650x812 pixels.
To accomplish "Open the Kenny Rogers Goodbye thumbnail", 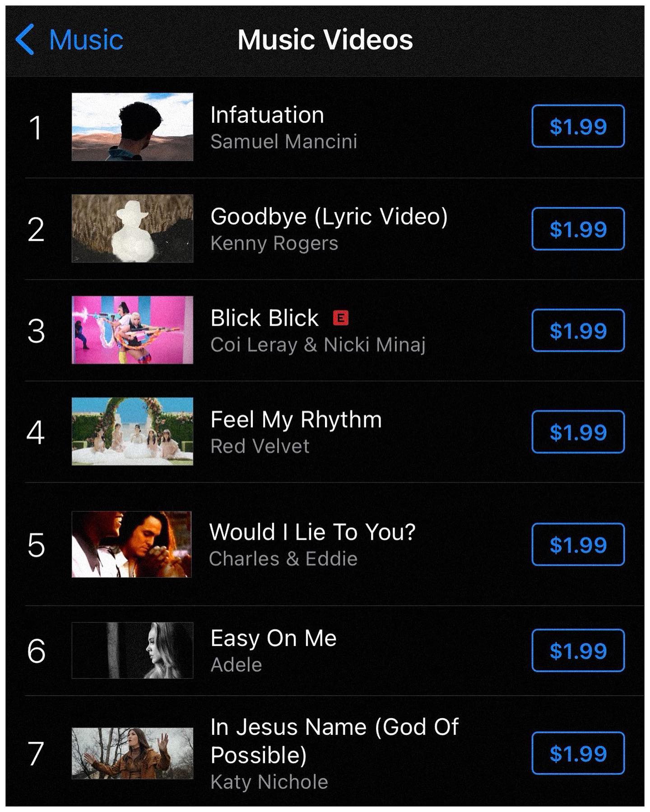I will tap(132, 228).
